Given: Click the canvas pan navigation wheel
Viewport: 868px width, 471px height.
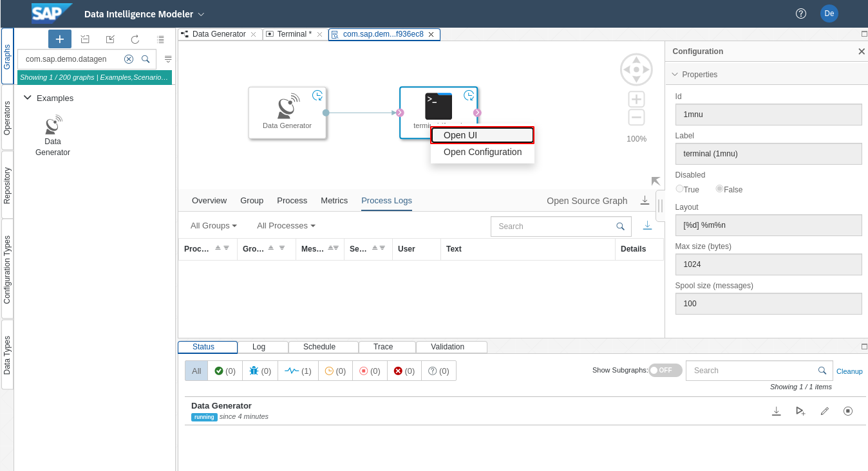Looking at the screenshot, I should pos(636,69).
